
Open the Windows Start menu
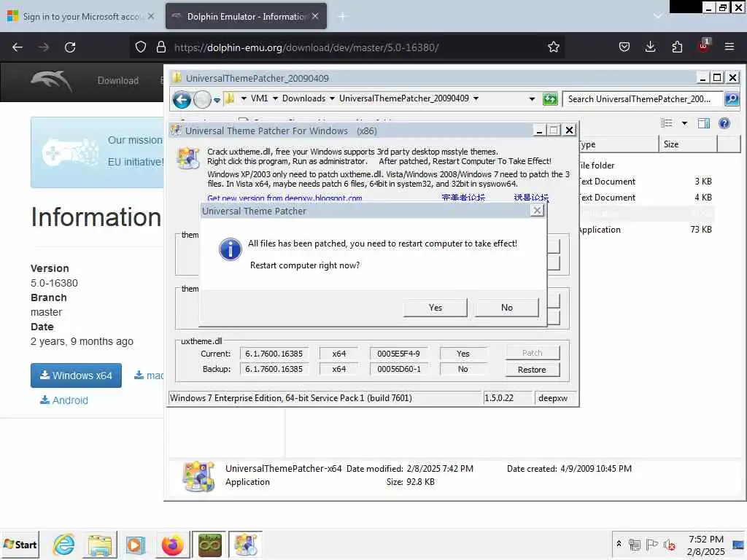click(20, 545)
